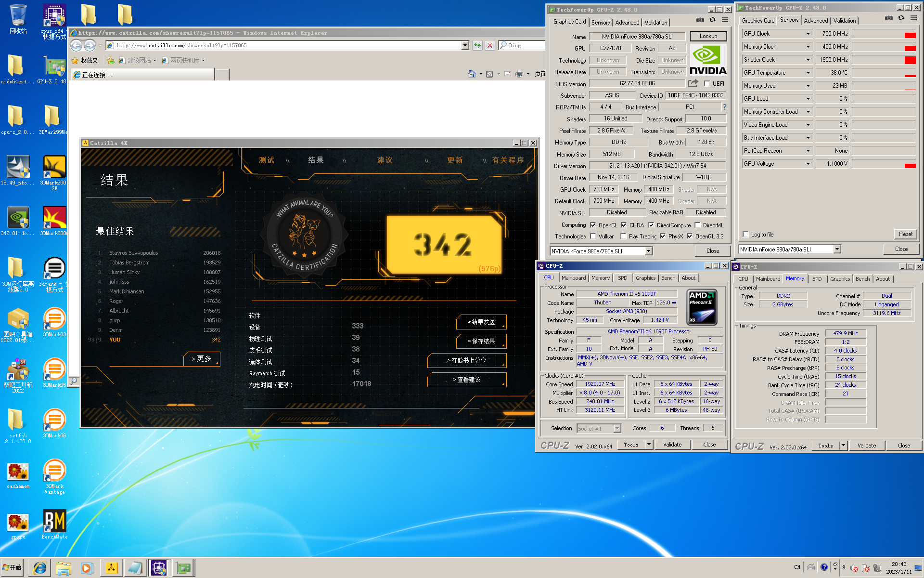Open the Mainboard tab in left CPU-Z
The width and height of the screenshot is (924, 578).
574,278
